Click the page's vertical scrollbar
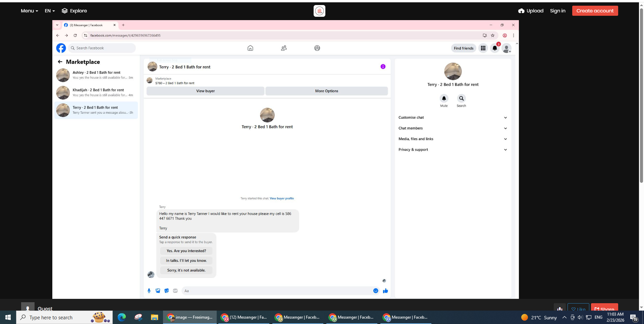 click(x=641, y=96)
